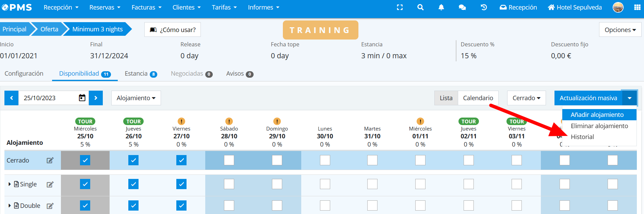Uncheck Double checkbox for Jueves 26/10
The image size is (644, 214).
pos(133,205)
